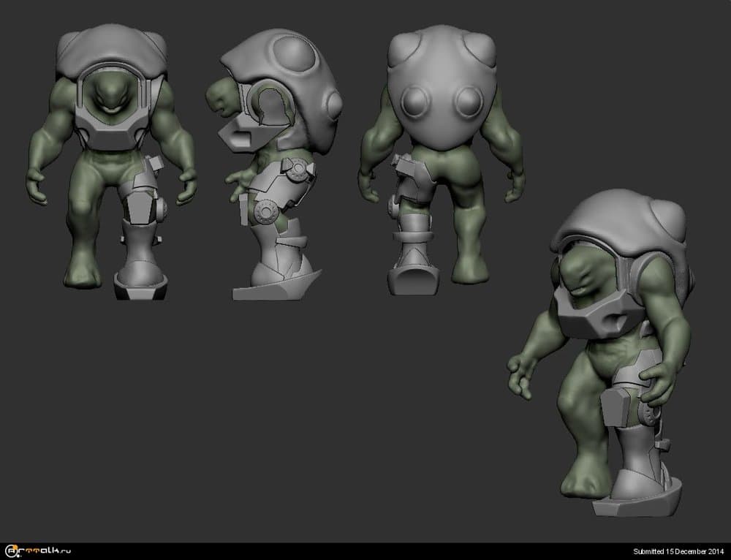The image size is (731, 560).
Task: Select the ru suffix in the arttalk logo
Action: point(66,550)
